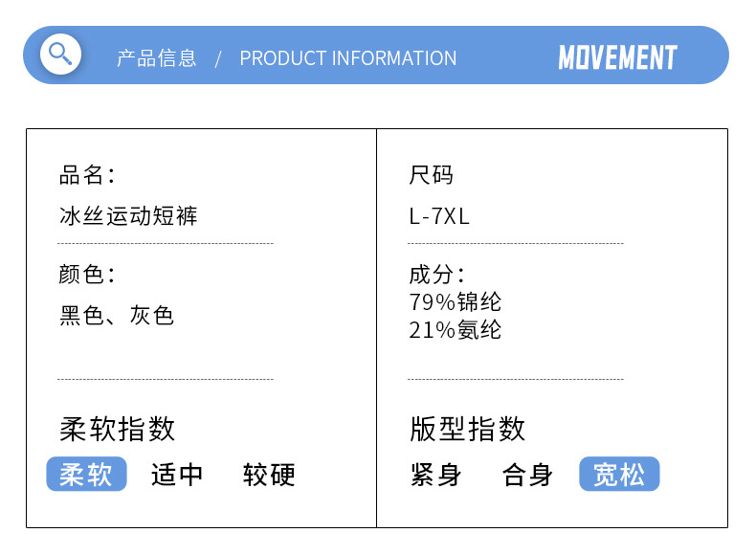
Task: Click the PRODUCT INFORMATION header text
Action: point(347,58)
